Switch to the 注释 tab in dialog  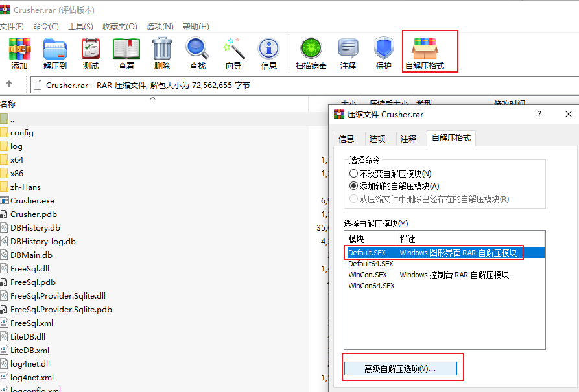coord(408,139)
